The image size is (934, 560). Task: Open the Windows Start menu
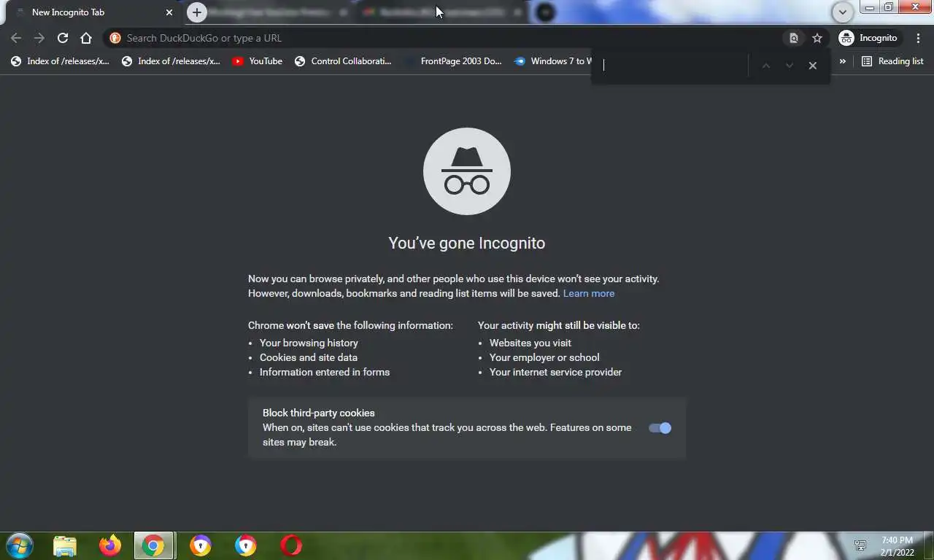tap(20, 545)
